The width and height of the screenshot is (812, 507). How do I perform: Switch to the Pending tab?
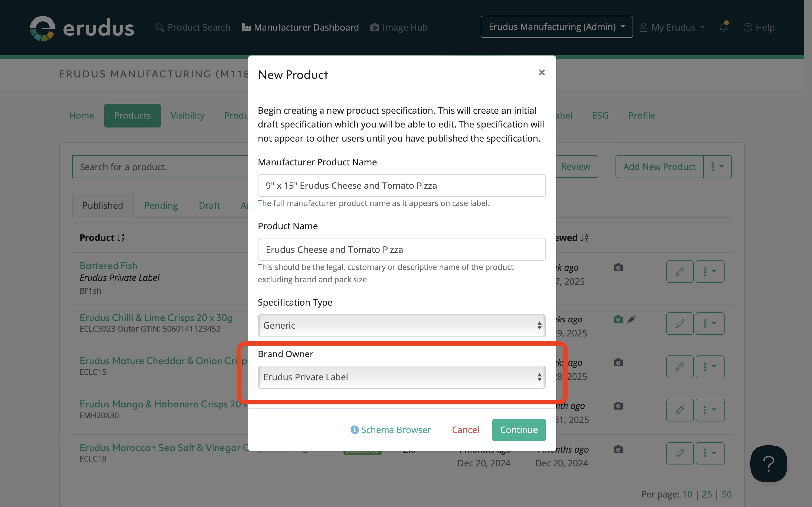(161, 205)
